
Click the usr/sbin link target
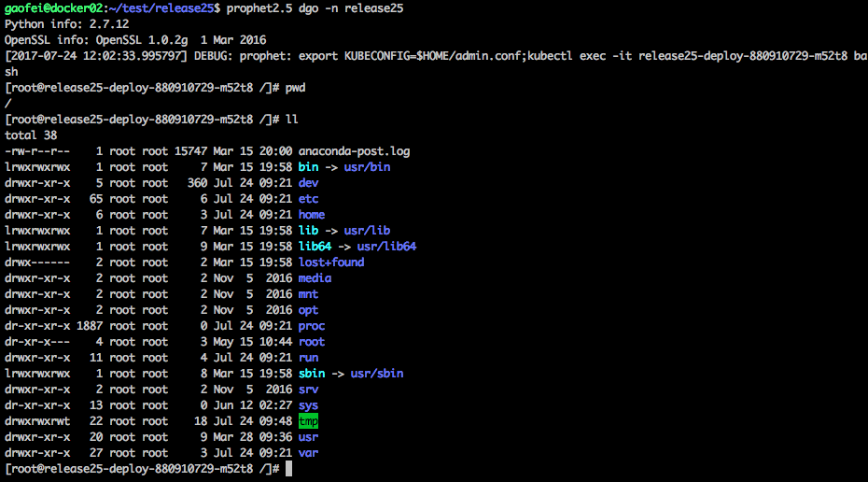click(377, 374)
